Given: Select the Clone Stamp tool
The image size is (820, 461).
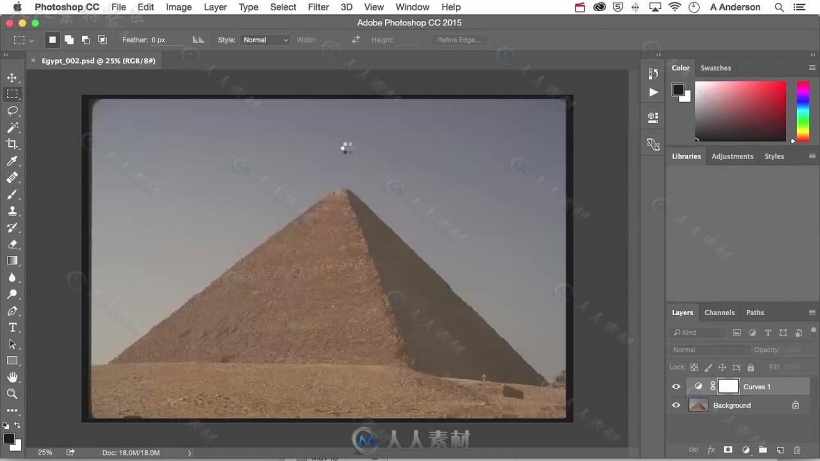Looking at the screenshot, I should click(12, 211).
